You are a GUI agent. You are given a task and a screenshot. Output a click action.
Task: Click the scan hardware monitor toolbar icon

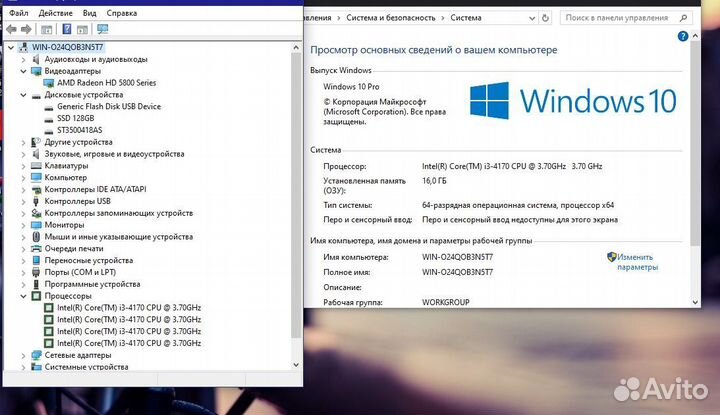[102, 29]
